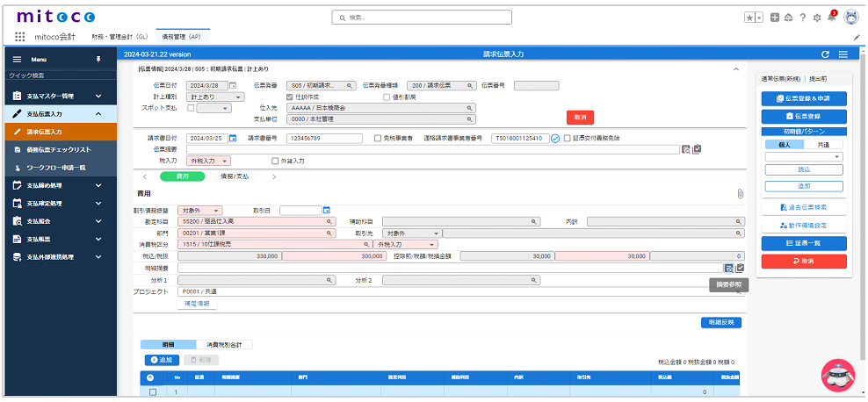The image size is (868, 402).
Task: Click into the global search box
Action: pyautogui.click(x=422, y=18)
